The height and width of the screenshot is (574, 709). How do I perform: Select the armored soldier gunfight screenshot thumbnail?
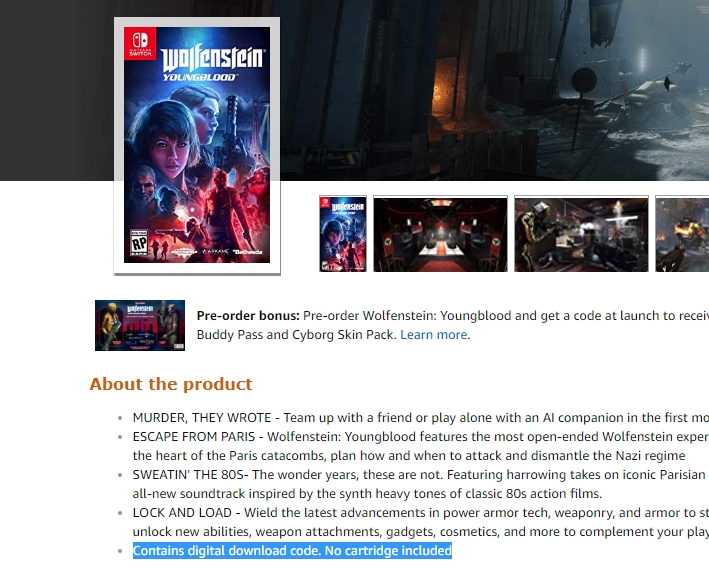coord(581,233)
